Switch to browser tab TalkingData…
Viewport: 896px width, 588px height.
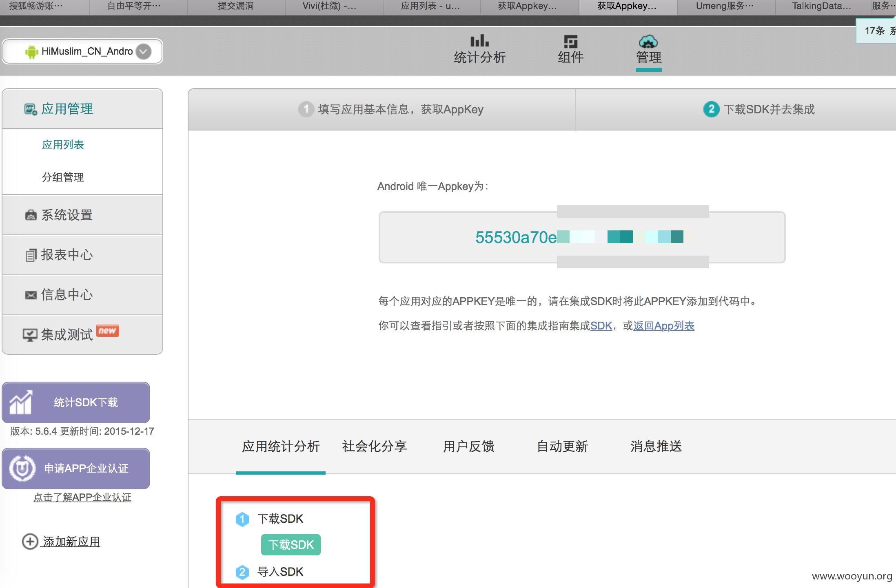click(823, 6)
